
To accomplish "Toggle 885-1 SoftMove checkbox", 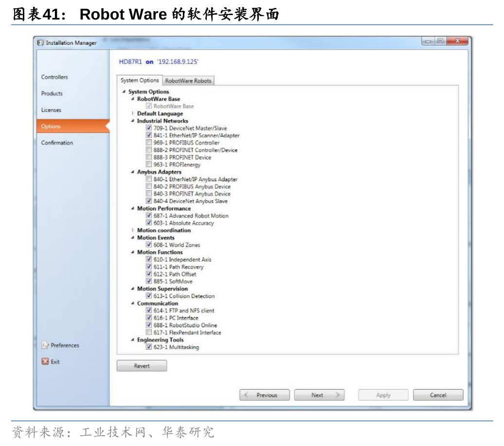I will pos(148,281).
